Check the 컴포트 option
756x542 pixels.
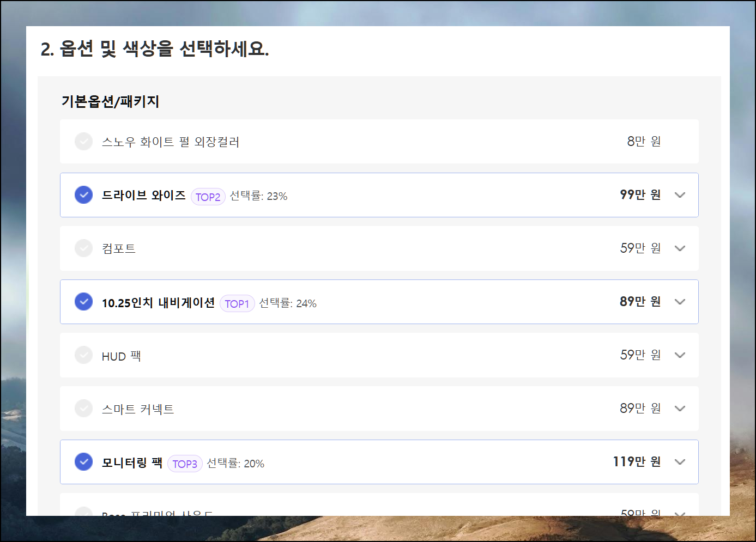pyautogui.click(x=83, y=248)
